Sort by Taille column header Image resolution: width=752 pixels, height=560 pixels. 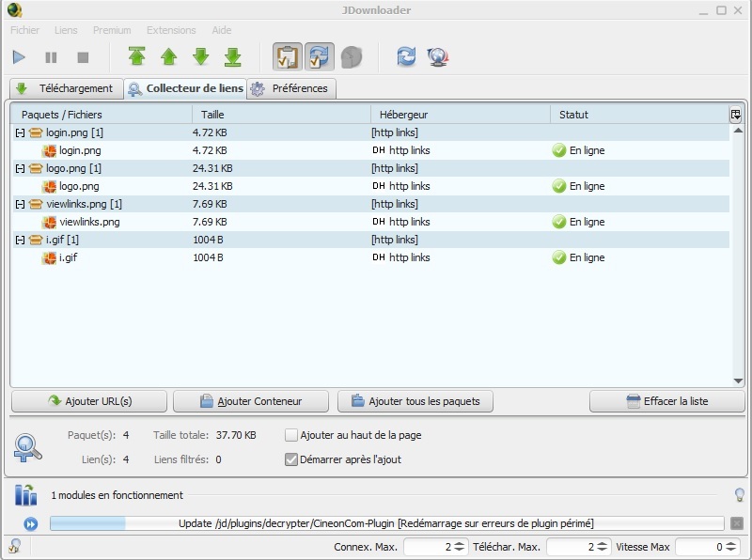coord(281,115)
